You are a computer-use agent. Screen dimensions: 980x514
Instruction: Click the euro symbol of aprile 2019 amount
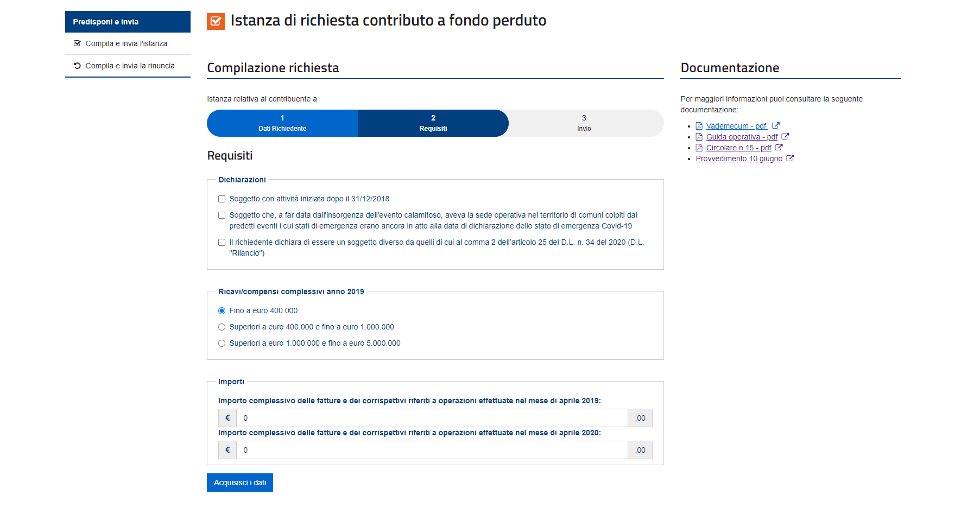tap(227, 418)
